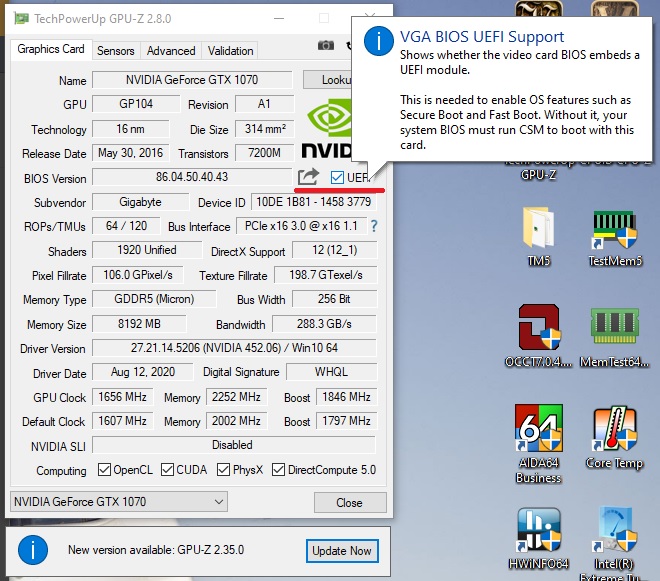Click the 1920 Unified shaders value
This screenshot has width=660, height=581.
click(147, 250)
